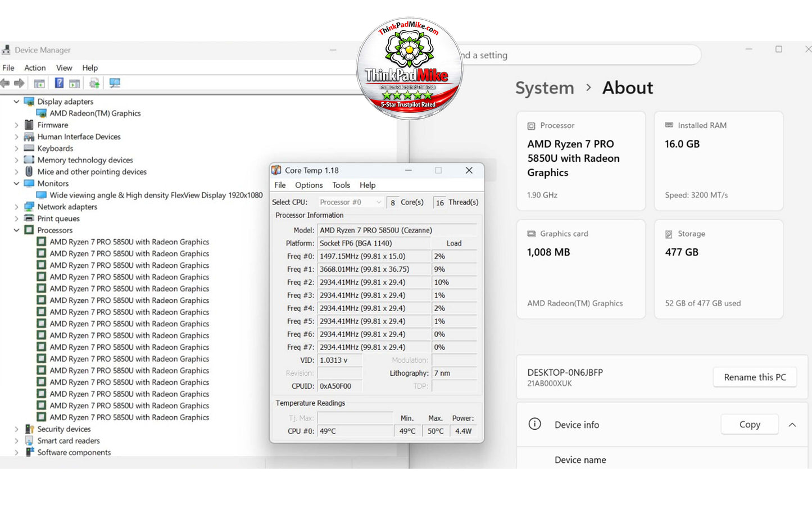
Task: Click the Device info circle icon
Action: point(535,424)
